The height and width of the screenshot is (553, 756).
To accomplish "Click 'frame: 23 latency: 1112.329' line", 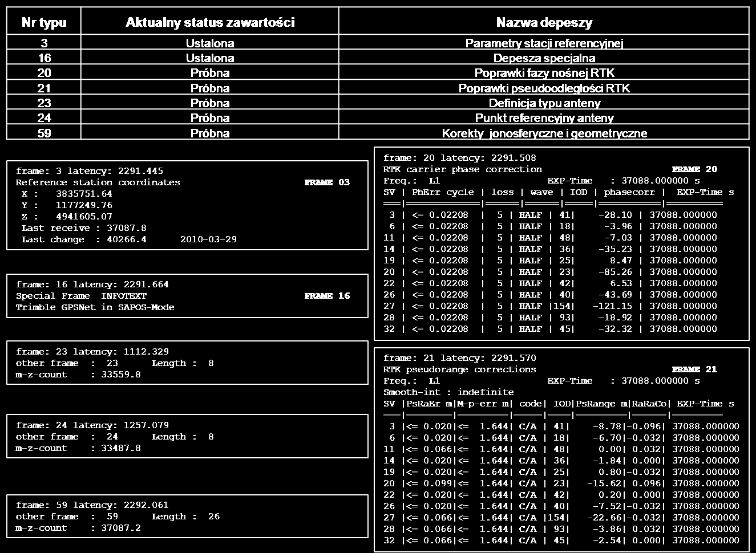I will point(92,352).
